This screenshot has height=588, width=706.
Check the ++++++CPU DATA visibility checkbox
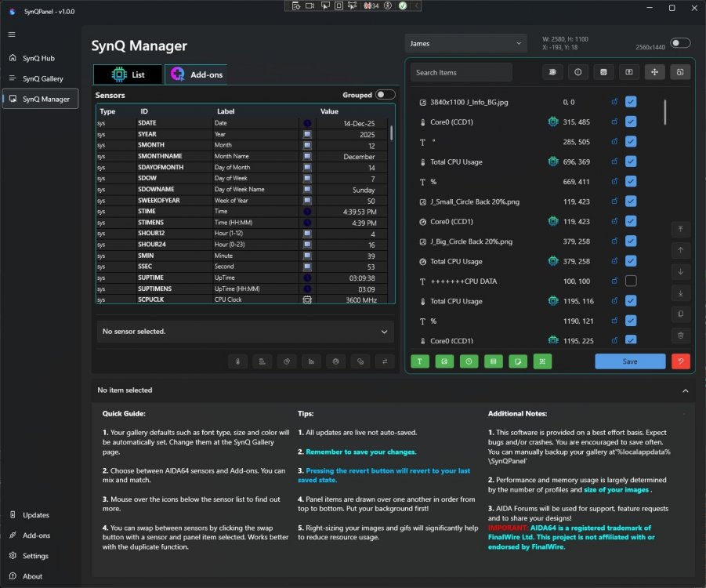[631, 281]
